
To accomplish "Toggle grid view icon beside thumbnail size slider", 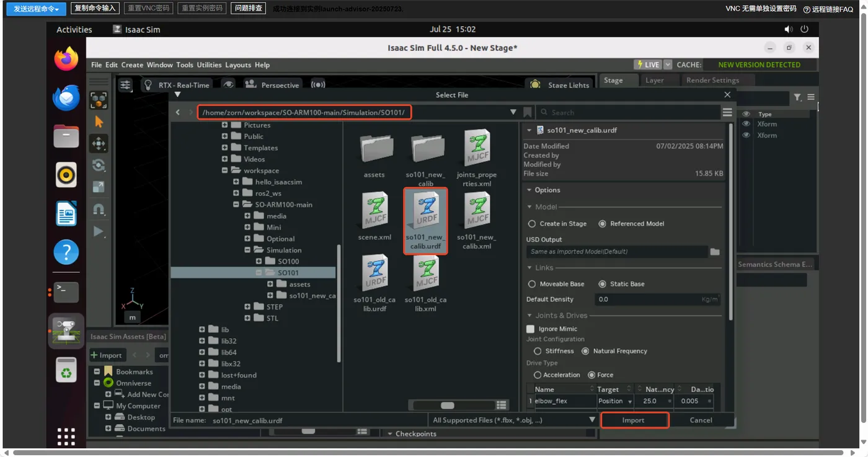I will (x=502, y=405).
